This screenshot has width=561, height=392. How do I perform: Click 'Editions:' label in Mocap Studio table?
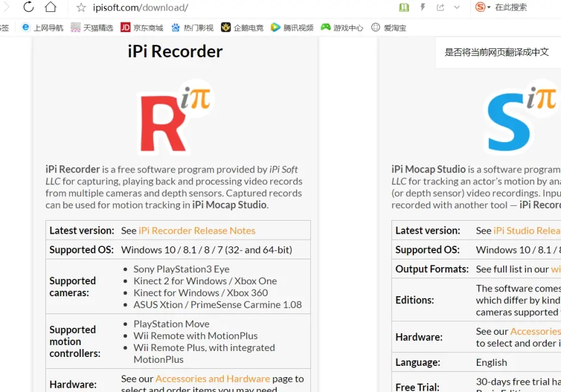(414, 300)
